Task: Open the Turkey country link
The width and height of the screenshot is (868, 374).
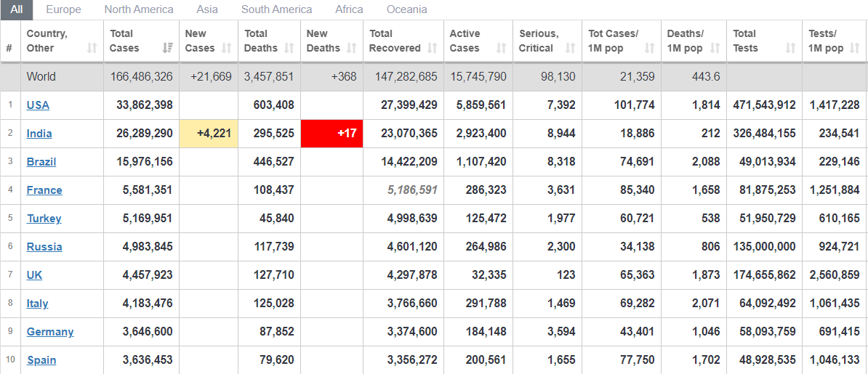Action: pyautogui.click(x=44, y=219)
